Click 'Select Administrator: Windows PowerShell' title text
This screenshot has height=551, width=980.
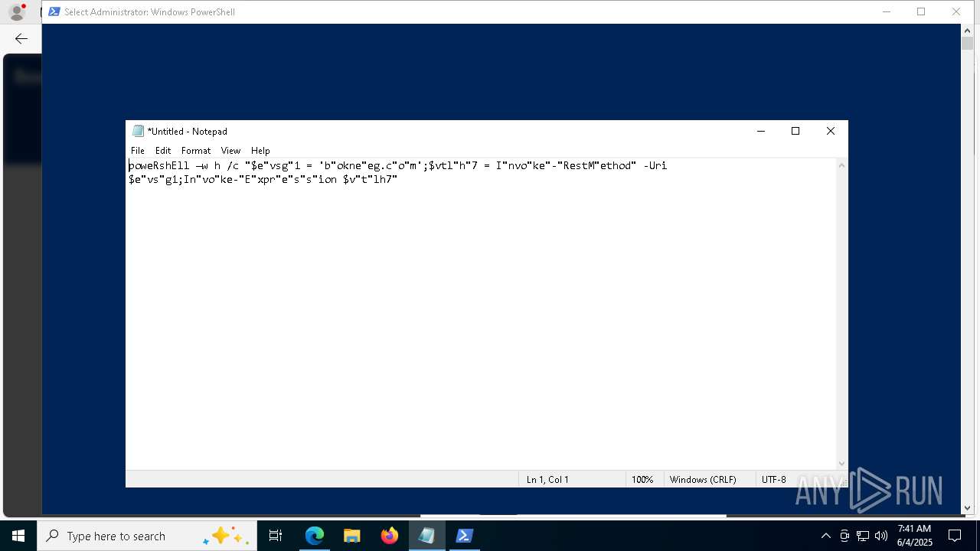point(149,11)
